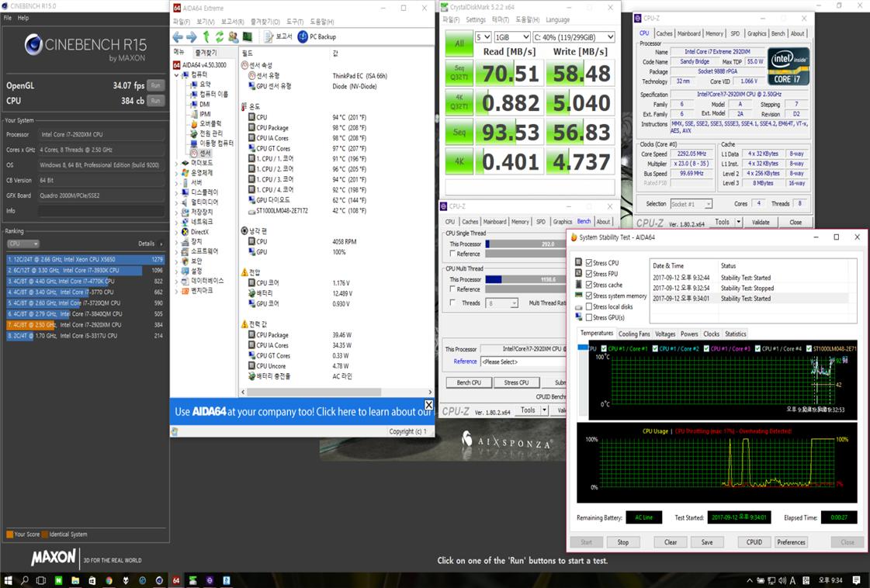870x588 pixels.
Task: Select the 운영체제 Windows-flag icon in AIDA64 tree
Action: tap(185, 173)
